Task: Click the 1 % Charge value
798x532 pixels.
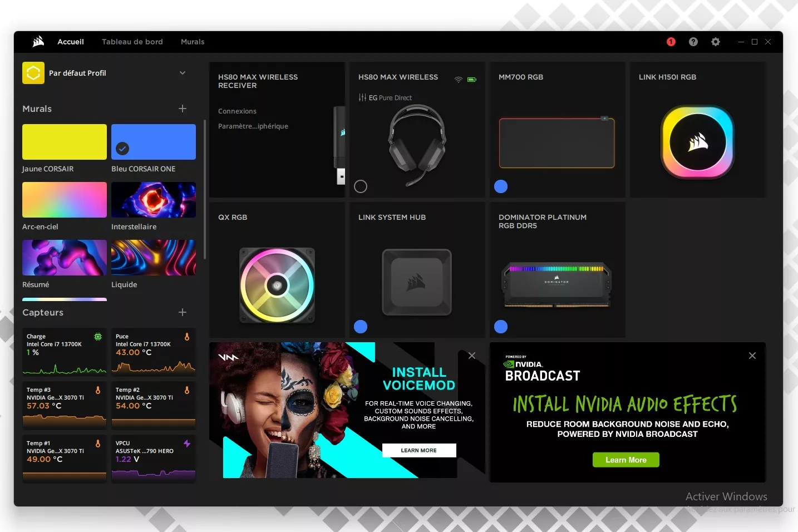Action: click(33, 353)
